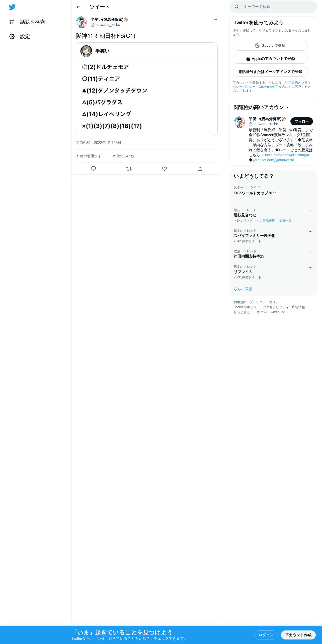Image resolution: width=322 pixels, height=644 pixels.
Task: Click the share upload icon
Action: (x=200, y=169)
